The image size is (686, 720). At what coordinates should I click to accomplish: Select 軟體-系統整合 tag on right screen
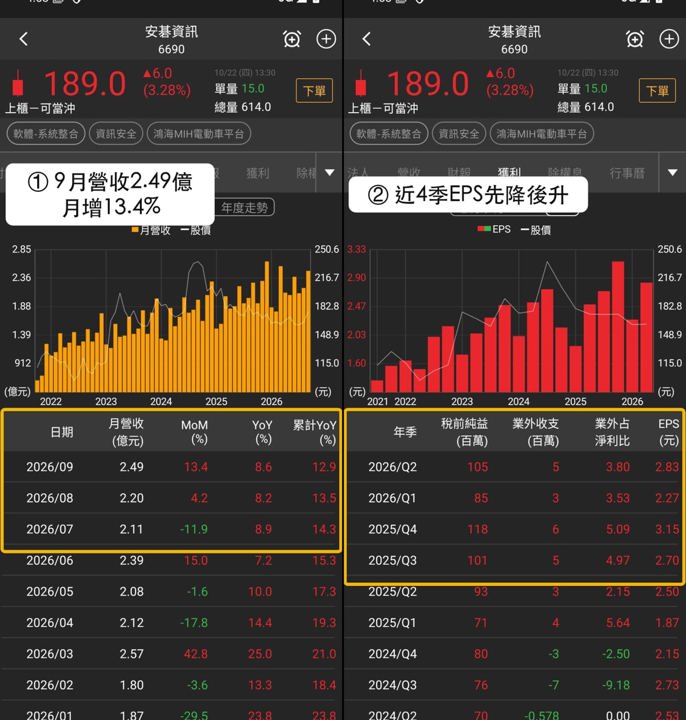tap(388, 134)
